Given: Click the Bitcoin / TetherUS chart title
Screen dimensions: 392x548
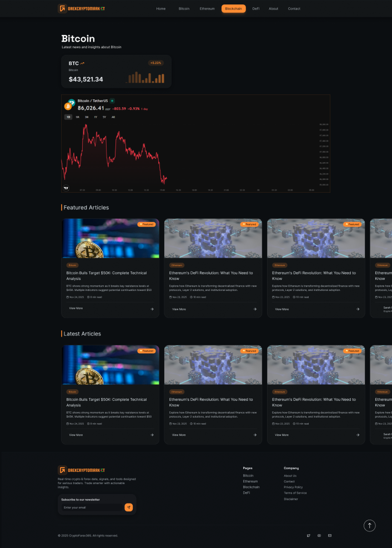Looking at the screenshot, I should click(93, 100).
